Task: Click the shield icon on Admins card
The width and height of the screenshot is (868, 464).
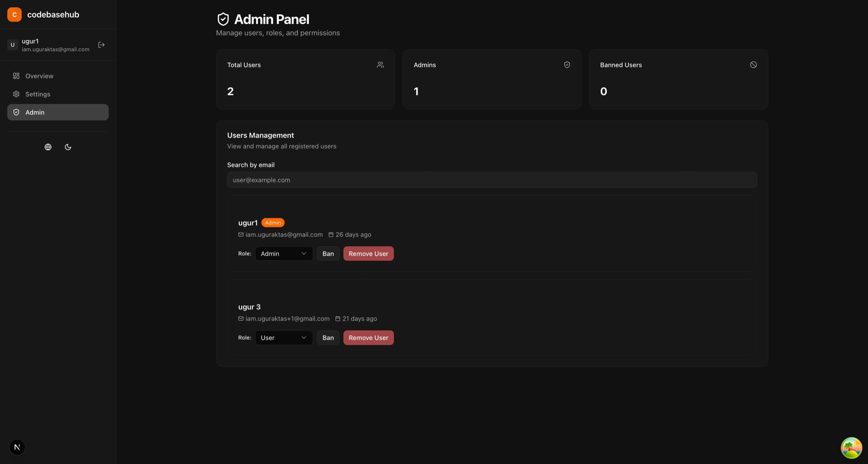Action: (x=567, y=65)
